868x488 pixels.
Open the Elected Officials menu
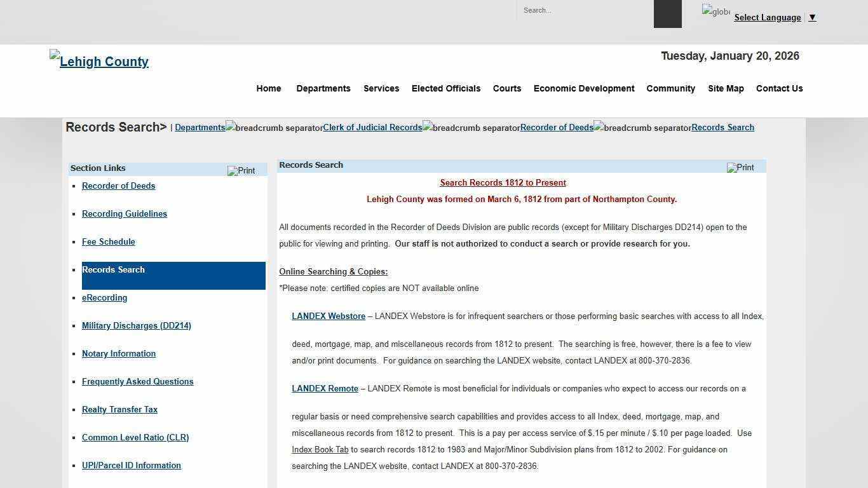point(445,88)
